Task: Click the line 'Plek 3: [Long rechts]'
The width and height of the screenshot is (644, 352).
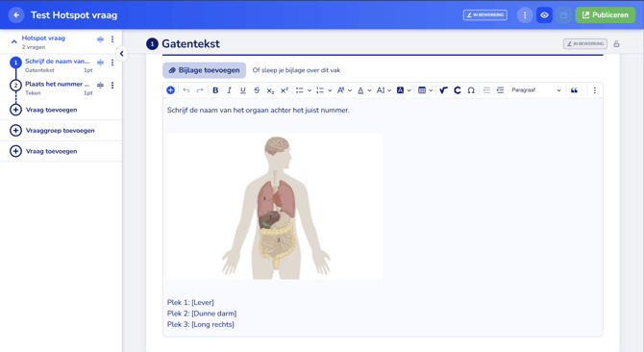Action: pyautogui.click(x=201, y=324)
